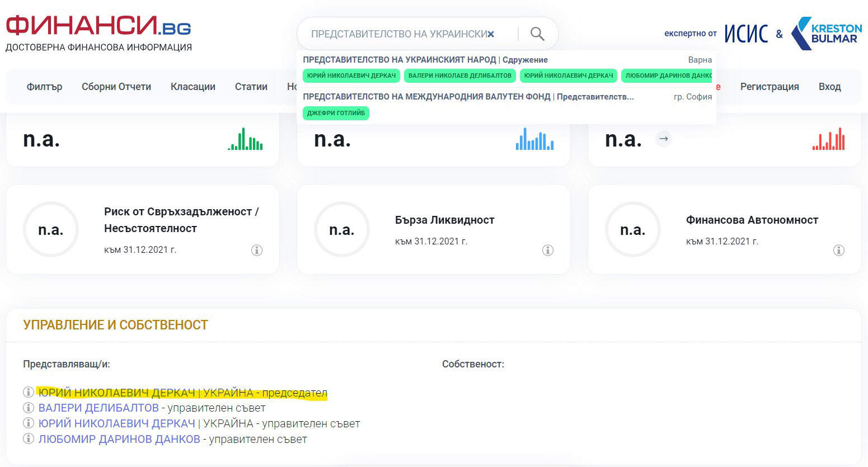Open the Статии menu item

tap(251, 87)
